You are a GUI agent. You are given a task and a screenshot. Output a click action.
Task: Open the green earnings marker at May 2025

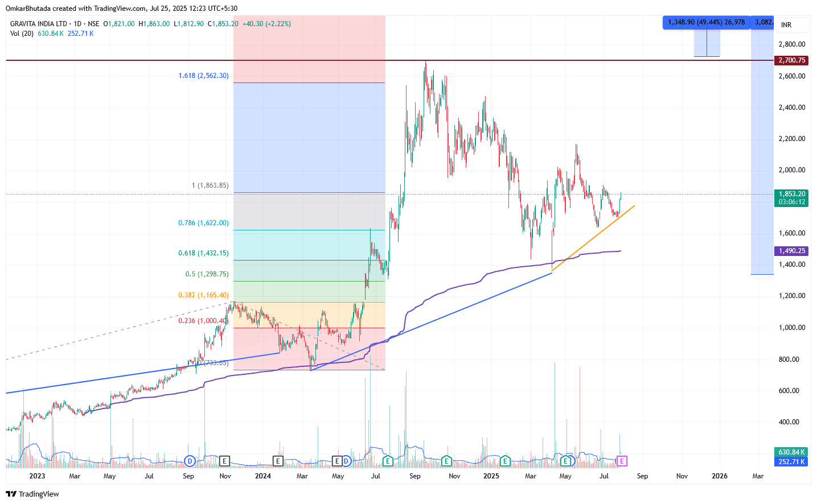point(566,461)
